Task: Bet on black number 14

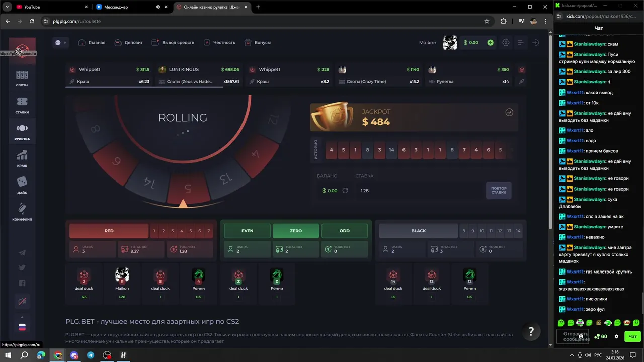Action: [x=518, y=231]
